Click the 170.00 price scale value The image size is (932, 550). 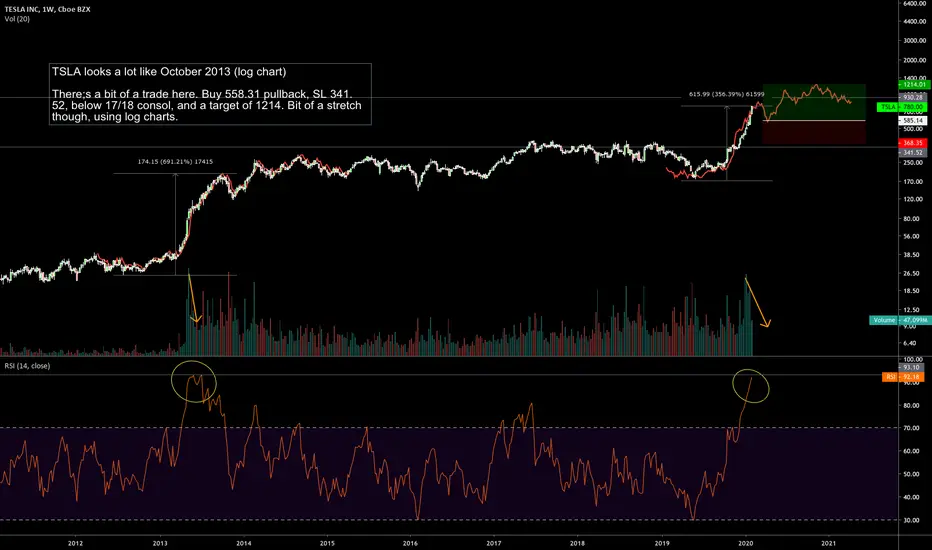pyautogui.click(x=914, y=182)
